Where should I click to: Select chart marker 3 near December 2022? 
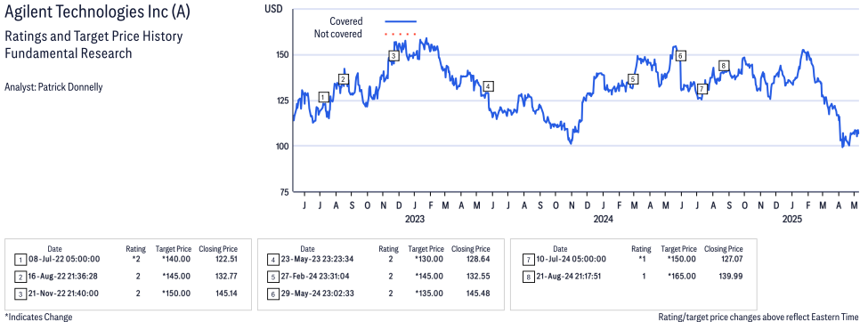393,56
